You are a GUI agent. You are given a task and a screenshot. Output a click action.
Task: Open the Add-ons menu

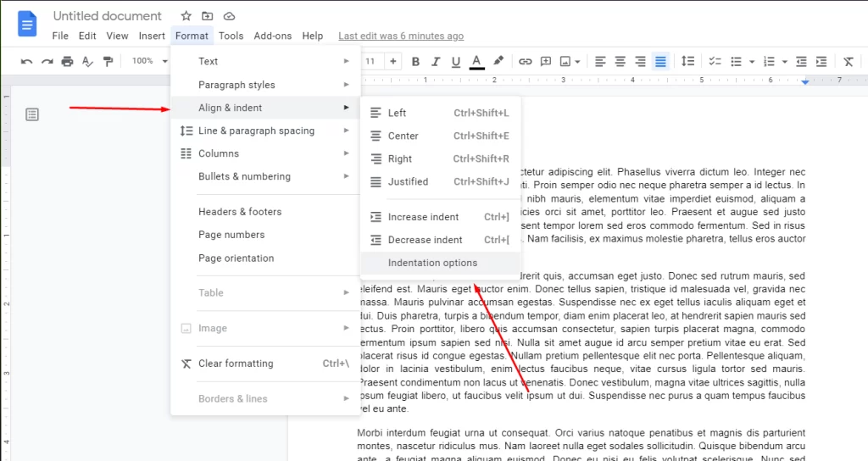click(272, 36)
